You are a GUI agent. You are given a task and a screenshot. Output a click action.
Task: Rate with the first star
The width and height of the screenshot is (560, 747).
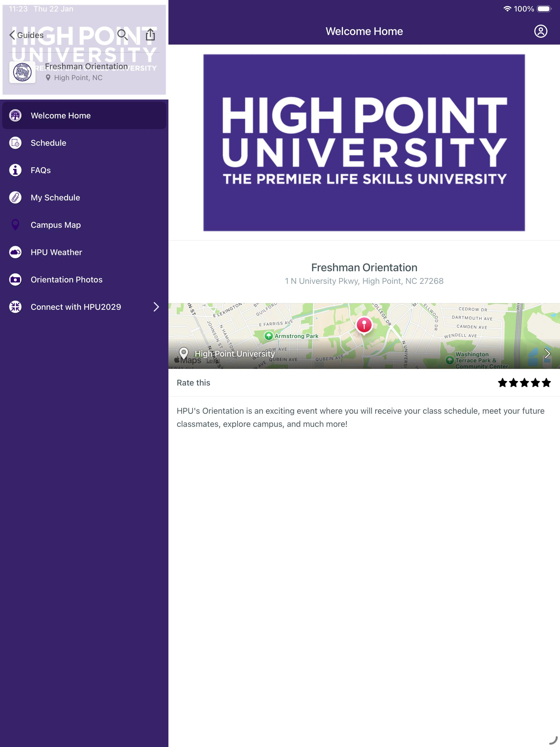(503, 383)
